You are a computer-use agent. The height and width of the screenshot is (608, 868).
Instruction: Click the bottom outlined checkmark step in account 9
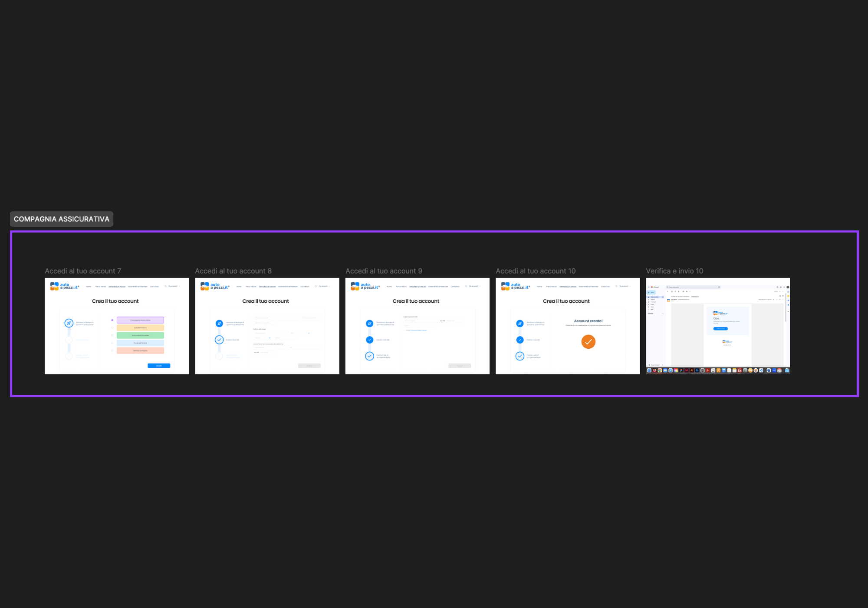(369, 356)
